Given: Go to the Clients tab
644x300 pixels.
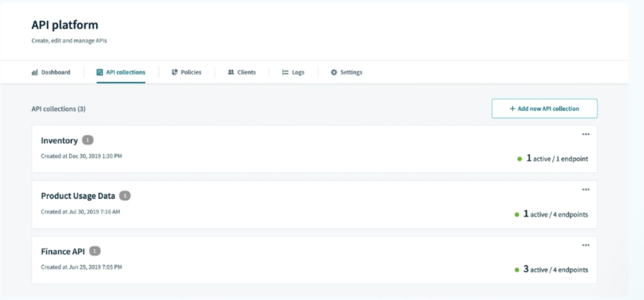Looking at the screenshot, I should pyautogui.click(x=241, y=72).
